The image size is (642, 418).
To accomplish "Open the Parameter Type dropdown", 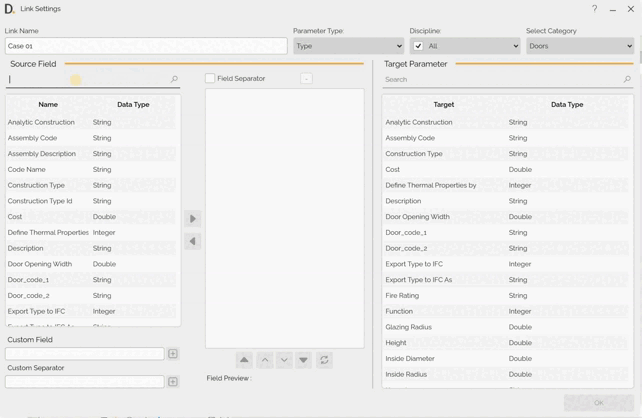I will (348, 46).
